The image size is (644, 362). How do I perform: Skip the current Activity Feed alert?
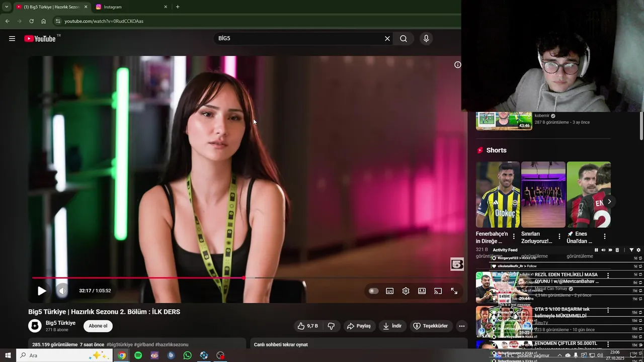tap(610, 250)
